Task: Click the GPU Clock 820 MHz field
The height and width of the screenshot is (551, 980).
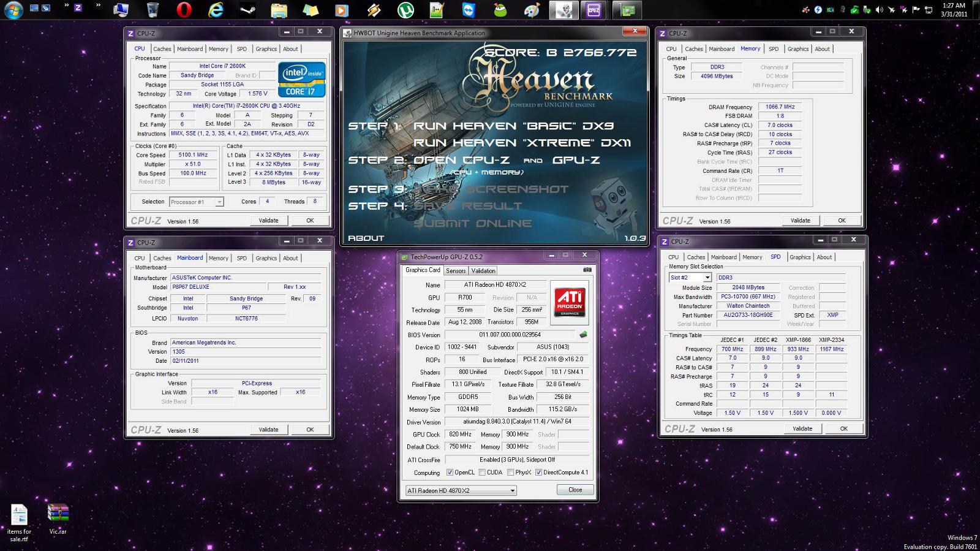Action: click(x=460, y=434)
